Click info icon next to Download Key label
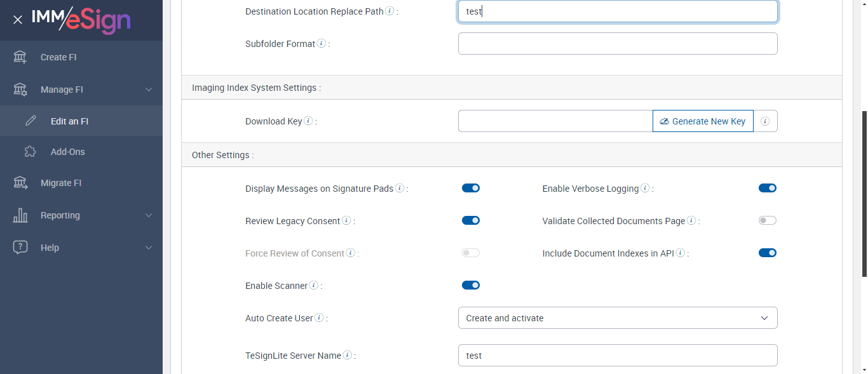868x374 pixels. tap(308, 121)
